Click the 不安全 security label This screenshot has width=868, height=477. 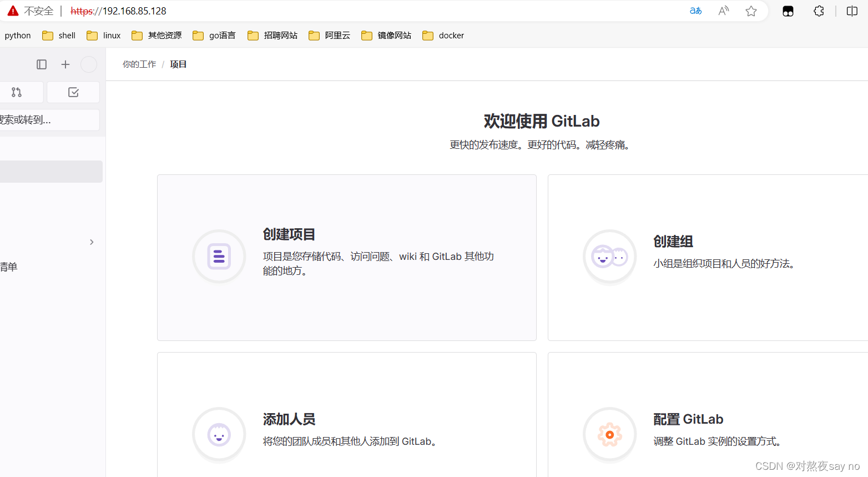[x=38, y=11]
